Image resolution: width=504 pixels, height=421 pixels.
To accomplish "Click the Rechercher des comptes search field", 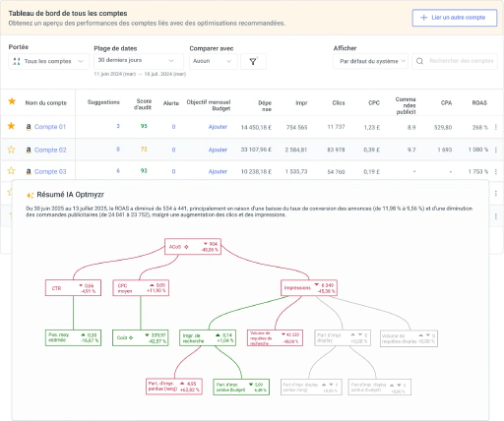I will point(462,61).
